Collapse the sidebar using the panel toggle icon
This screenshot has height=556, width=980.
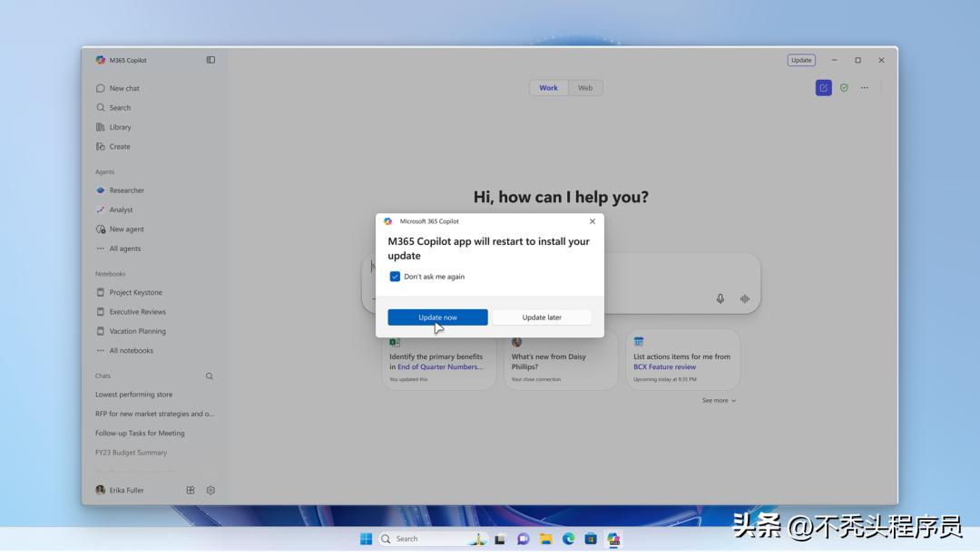(x=211, y=60)
